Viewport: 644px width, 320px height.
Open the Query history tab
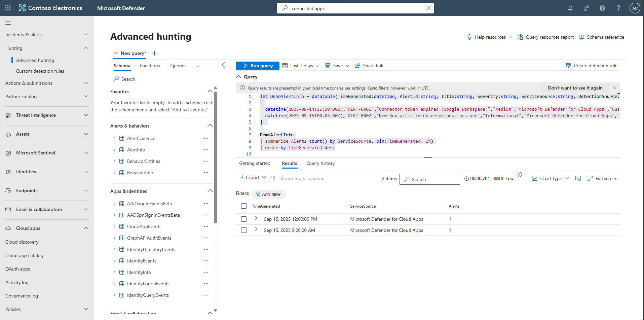pyautogui.click(x=320, y=163)
